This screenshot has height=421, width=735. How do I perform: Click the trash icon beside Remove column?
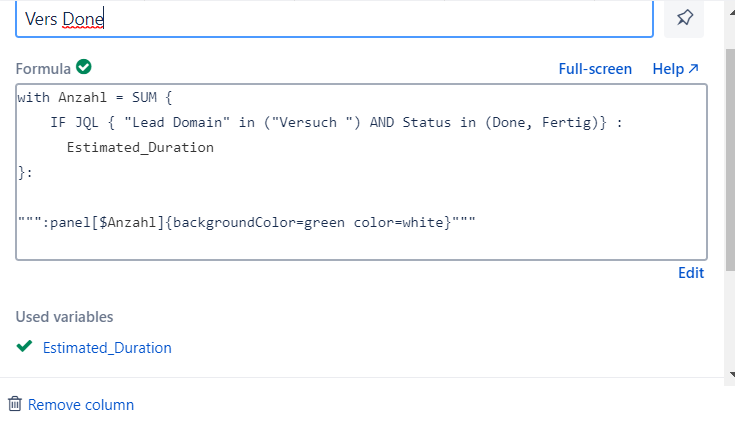[15, 404]
